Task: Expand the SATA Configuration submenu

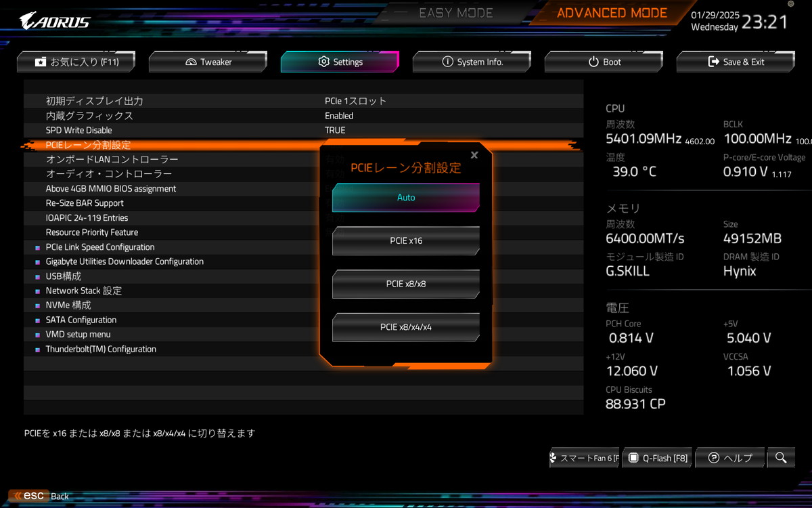Action: (81, 320)
